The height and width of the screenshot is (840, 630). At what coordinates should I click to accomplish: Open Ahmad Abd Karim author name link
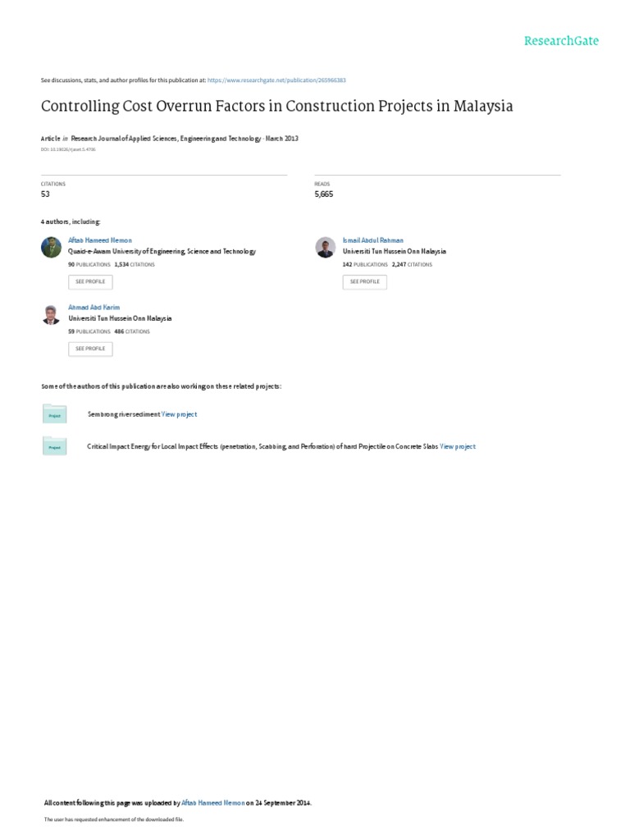tap(94, 308)
